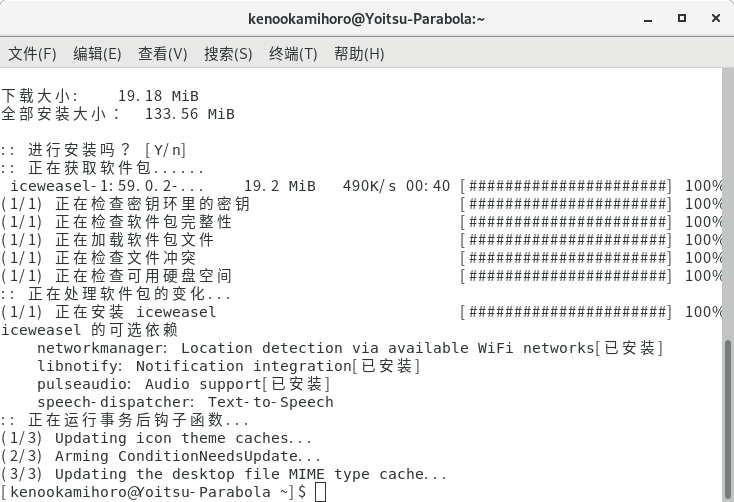The height and width of the screenshot is (502, 734).
Task: Click the kenookamihoro@Yoitsu-Parabola window title
Action: (366, 18)
